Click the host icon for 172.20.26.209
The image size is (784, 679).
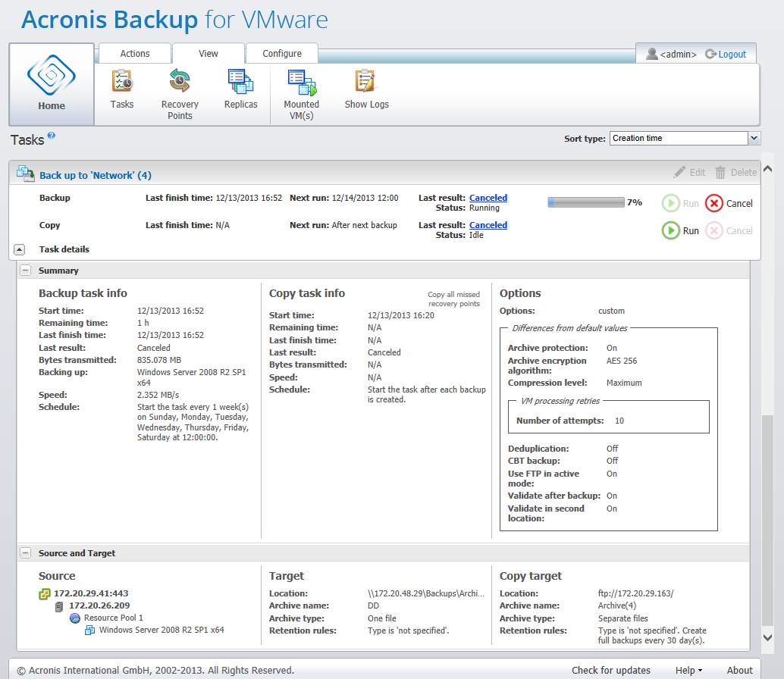59,606
